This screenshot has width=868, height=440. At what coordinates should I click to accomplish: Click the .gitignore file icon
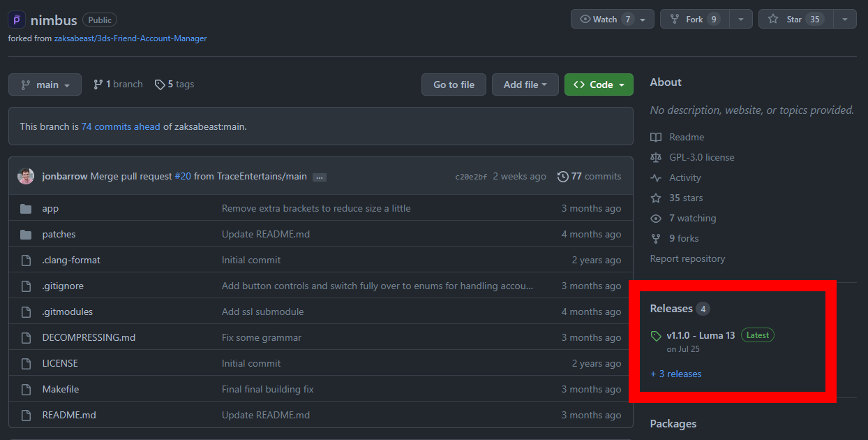(27, 286)
